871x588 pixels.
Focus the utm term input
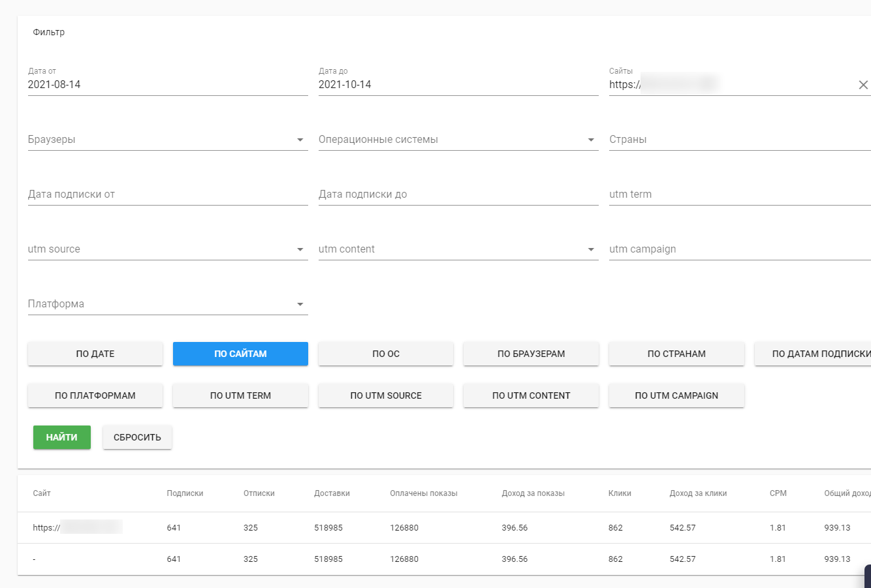click(739, 194)
